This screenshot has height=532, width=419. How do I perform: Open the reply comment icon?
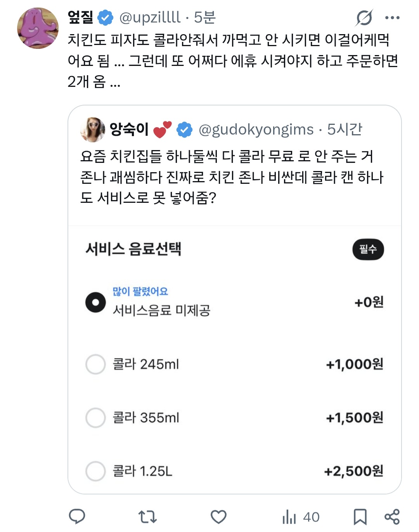click(x=77, y=516)
